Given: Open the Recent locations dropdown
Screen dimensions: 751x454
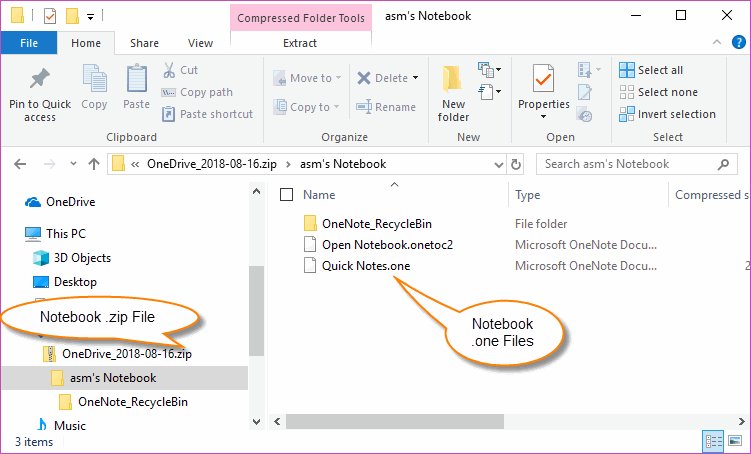Looking at the screenshot, I should pyautogui.click(x=73, y=164).
